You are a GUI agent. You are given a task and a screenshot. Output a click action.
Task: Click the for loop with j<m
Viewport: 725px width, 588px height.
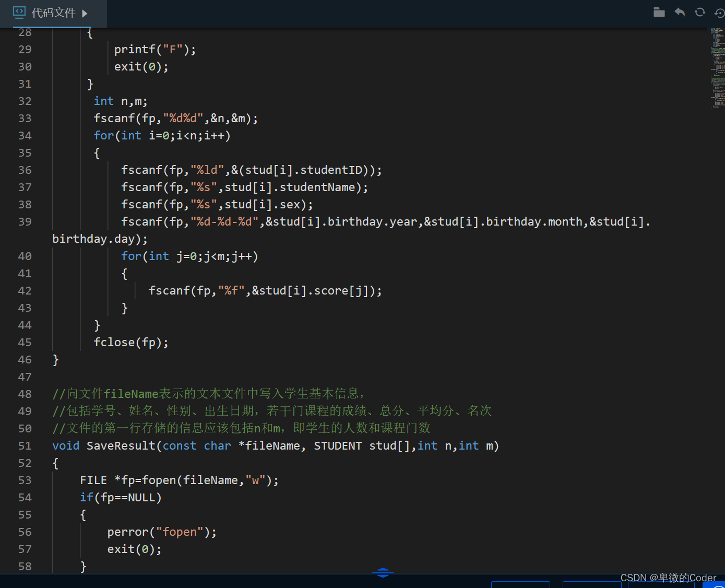189,256
